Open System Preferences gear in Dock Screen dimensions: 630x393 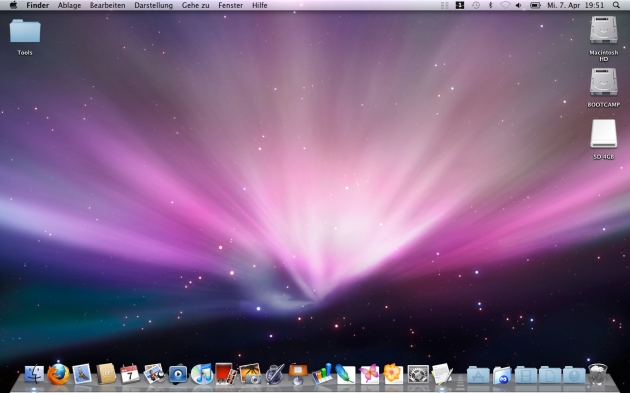point(418,374)
